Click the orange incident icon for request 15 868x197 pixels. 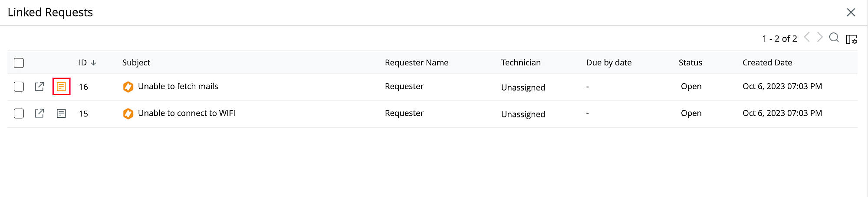(x=128, y=113)
